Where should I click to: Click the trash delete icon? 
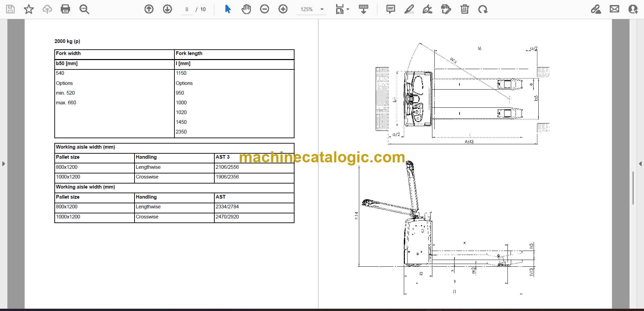tap(465, 9)
